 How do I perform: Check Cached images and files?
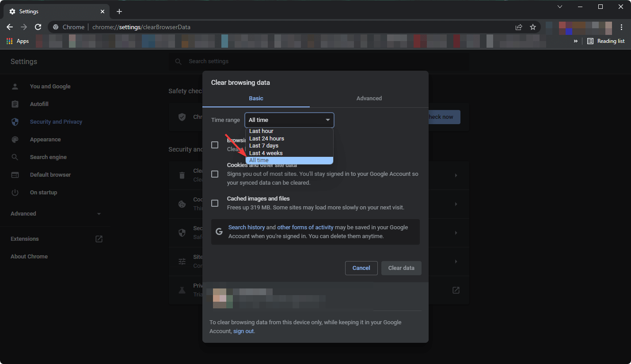(x=215, y=203)
